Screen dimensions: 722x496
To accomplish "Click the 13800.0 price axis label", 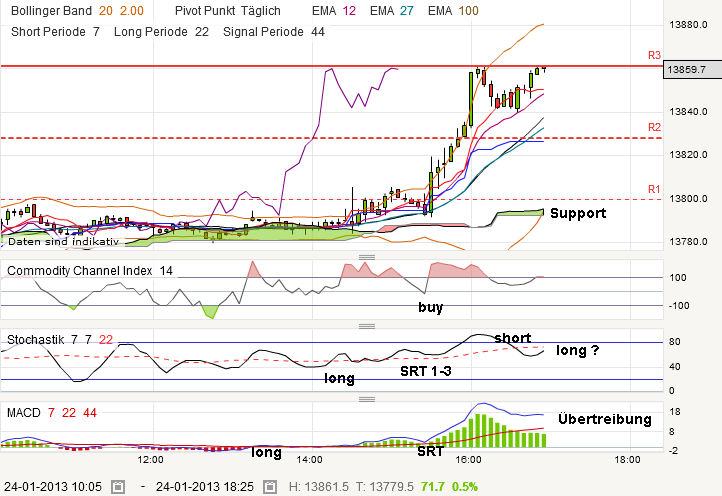I will click(688, 198).
